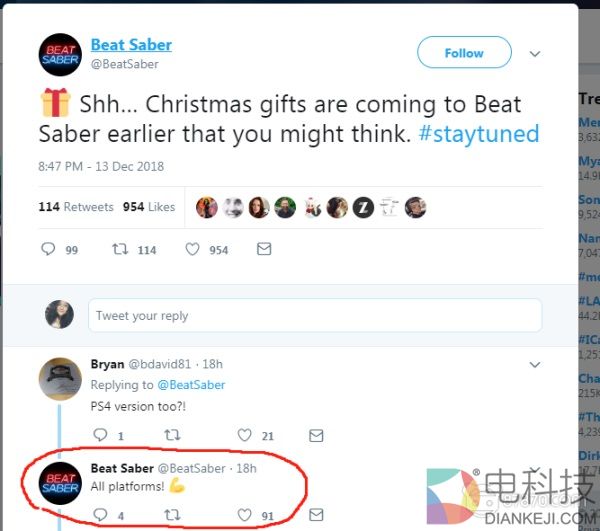Like the main tweet with 954 likes
Screen dimensions: 600x531
tap(192, 249)
